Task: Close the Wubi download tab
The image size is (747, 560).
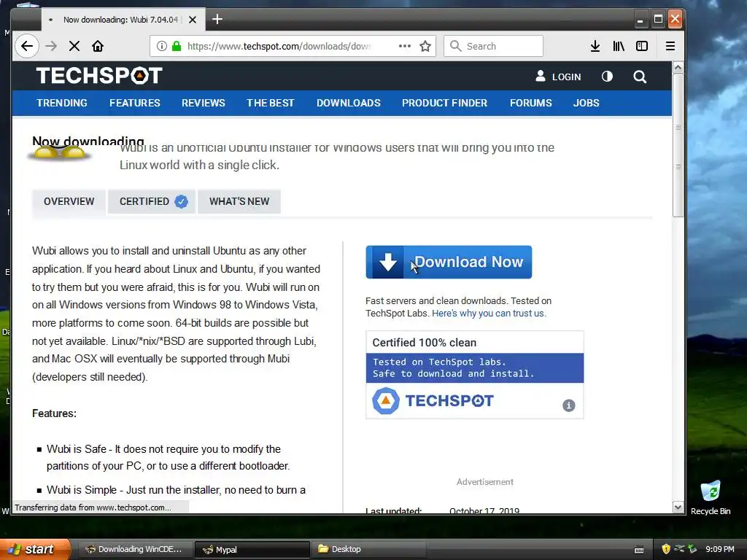Action: (x=193, y=20)
